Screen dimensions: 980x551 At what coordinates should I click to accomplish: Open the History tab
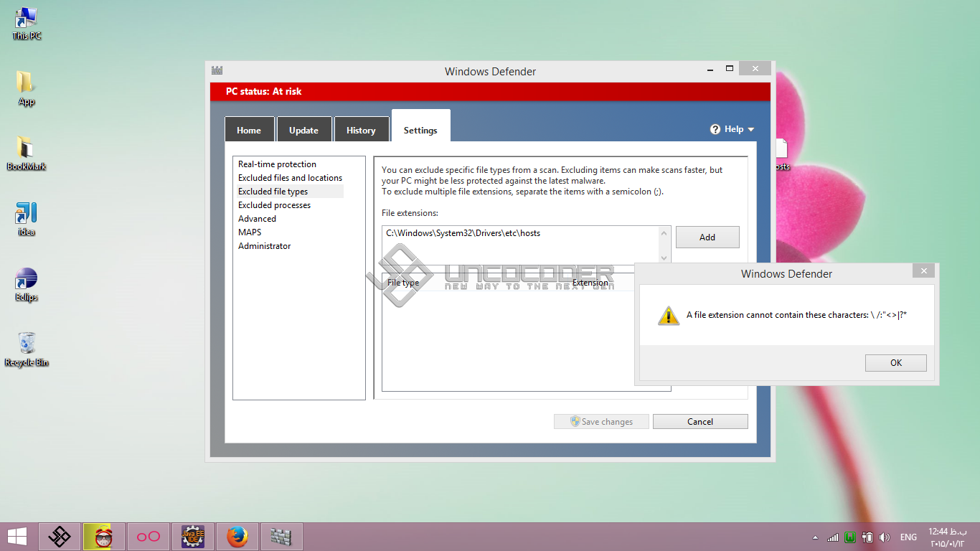coord(361,130)
